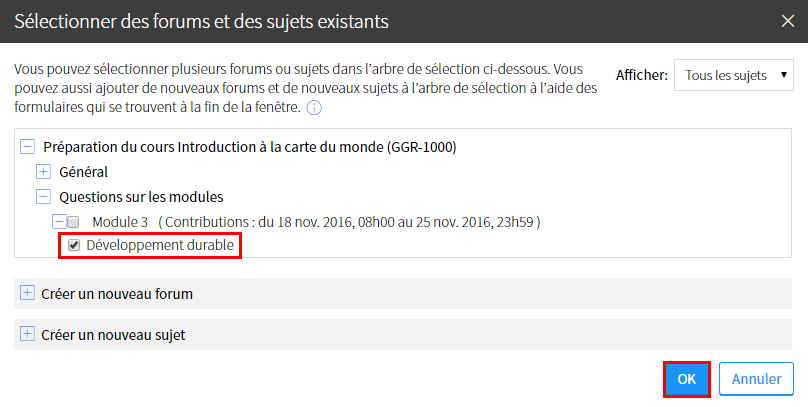
Task: Click the Créer un nouveau sujet label
Action: (x=113, y=335)
